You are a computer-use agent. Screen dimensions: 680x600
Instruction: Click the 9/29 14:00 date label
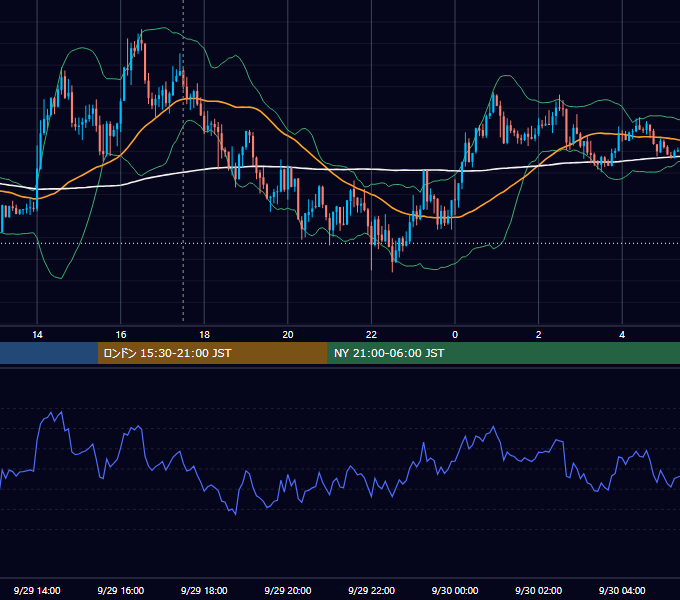[37, 590]
